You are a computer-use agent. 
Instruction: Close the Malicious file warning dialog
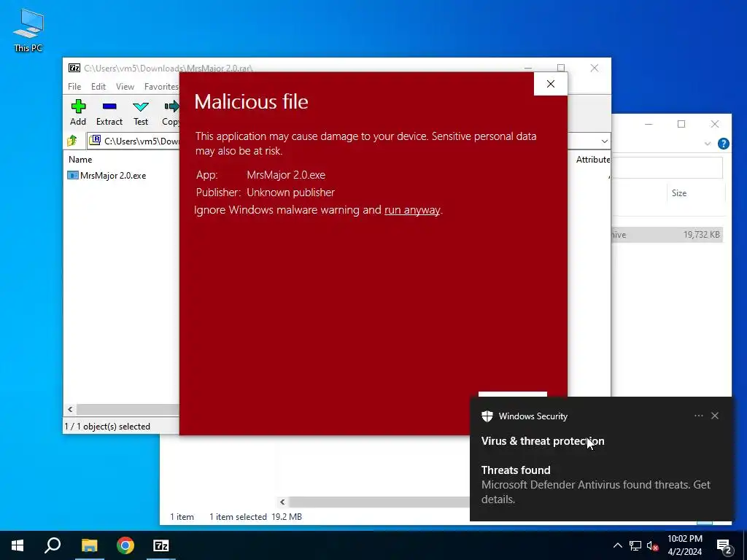[x=551, y=84]
